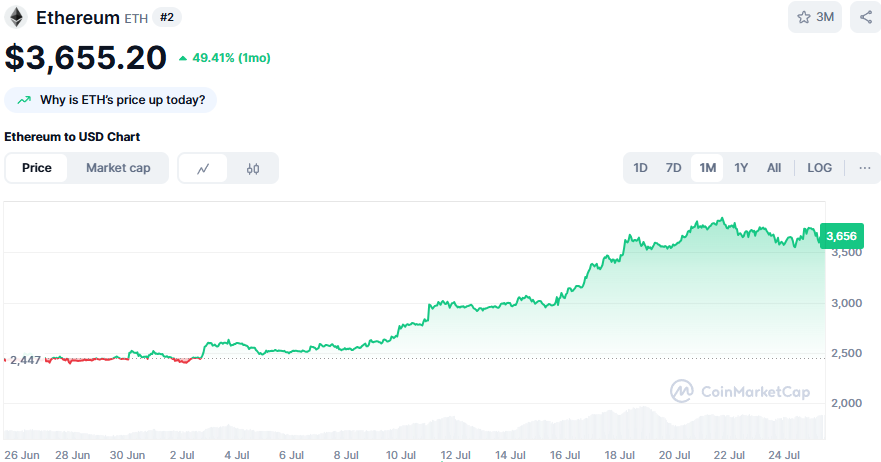Open the share icon button

(865, 17)
